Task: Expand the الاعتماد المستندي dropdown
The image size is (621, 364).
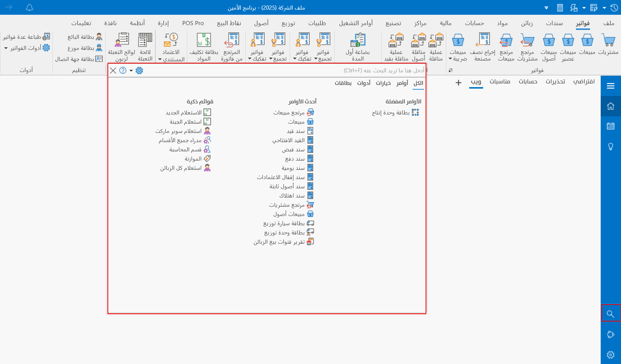Action: [160, 59]
